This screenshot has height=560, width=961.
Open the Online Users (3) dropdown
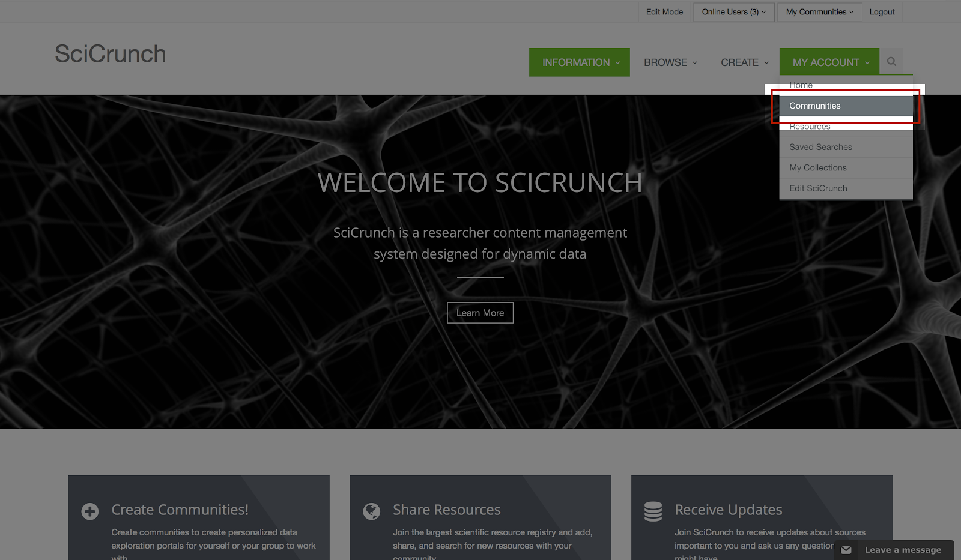734,12
